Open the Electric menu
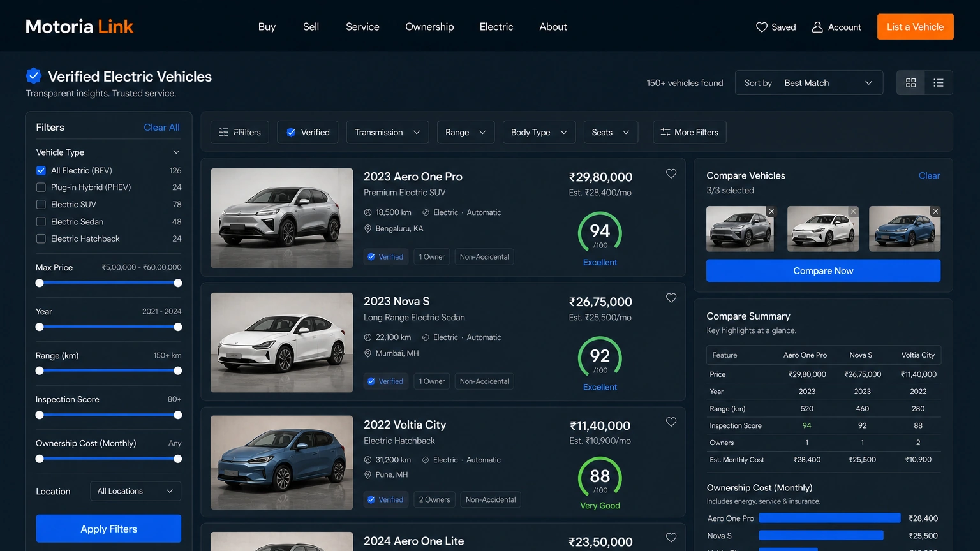The width and height of the screenshot is (980, 551). pos(496,27)
